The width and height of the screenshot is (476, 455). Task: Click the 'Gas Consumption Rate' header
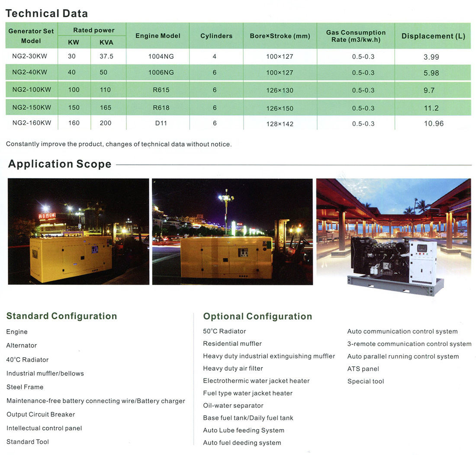coord(356,36)
